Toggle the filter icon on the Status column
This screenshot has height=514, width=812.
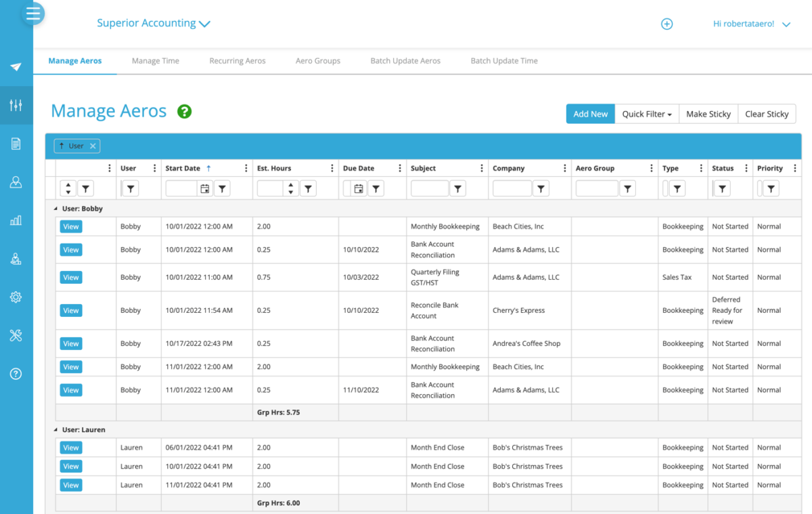point(721,188)
